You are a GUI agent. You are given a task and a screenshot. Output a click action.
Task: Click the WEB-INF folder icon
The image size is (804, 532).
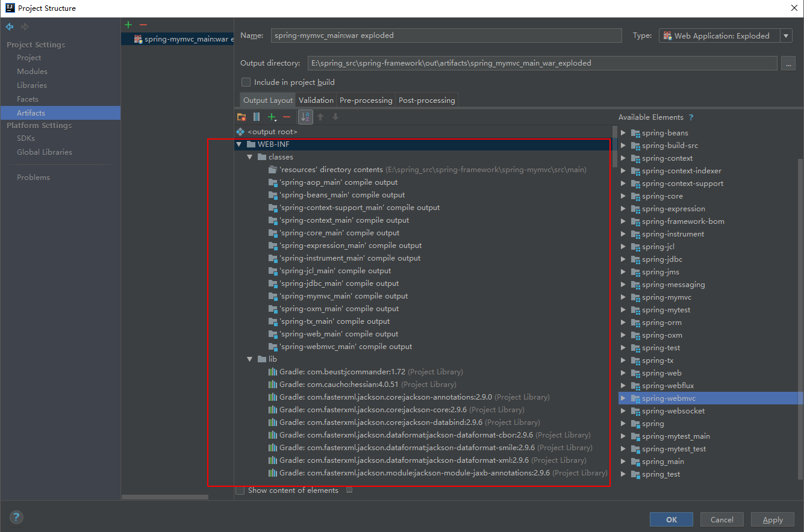251,144
